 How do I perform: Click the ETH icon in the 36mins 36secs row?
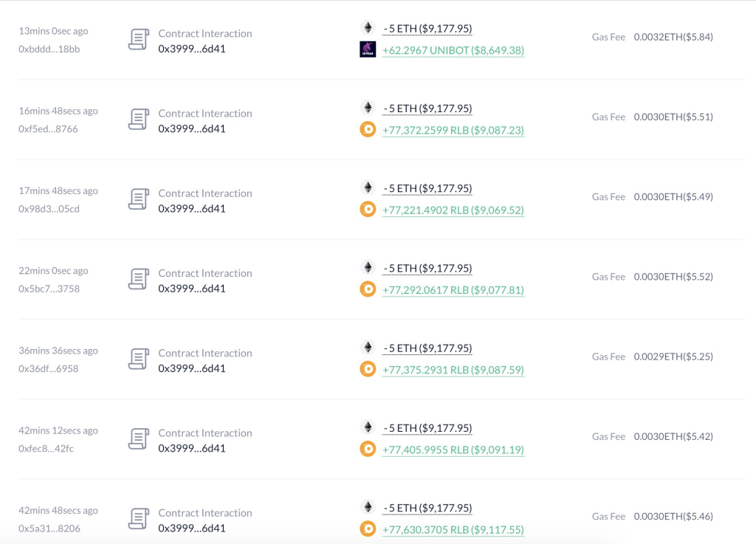click(368, 347)
